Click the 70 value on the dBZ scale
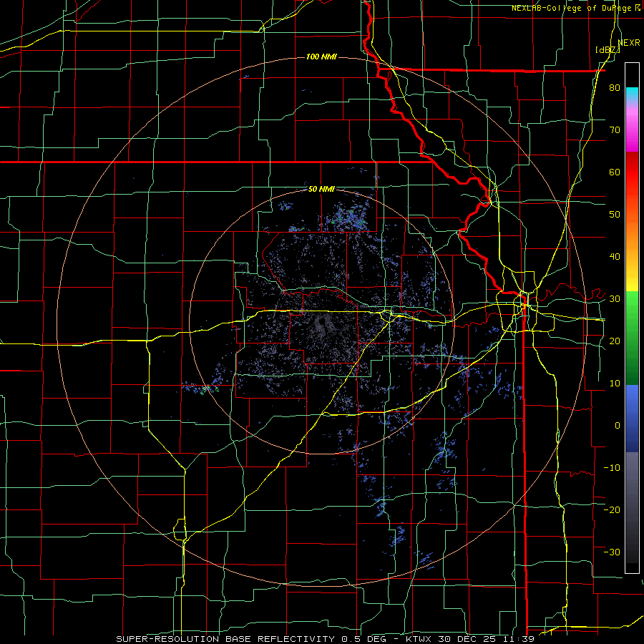644x644 pixels. [615, 130]
